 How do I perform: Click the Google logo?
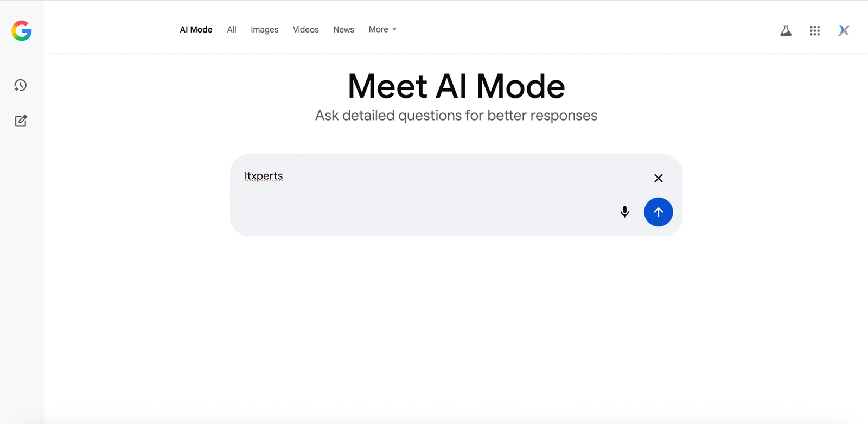tap(21, 31)
